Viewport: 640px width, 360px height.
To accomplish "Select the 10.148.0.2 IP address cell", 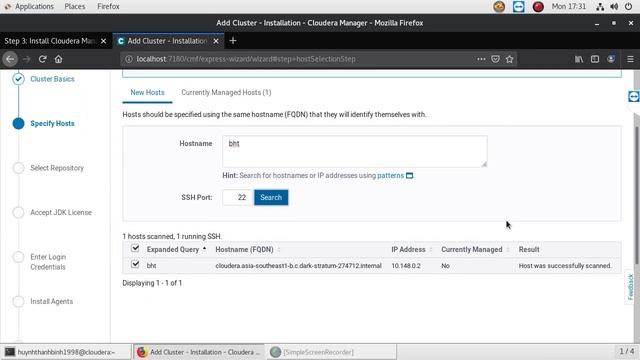I will tap(406, 266).
